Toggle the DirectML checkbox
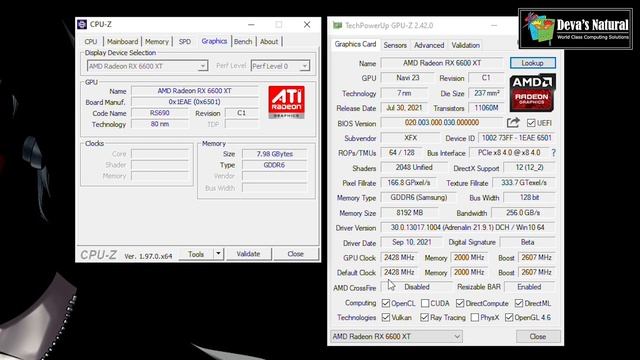 tap(519, 303)
